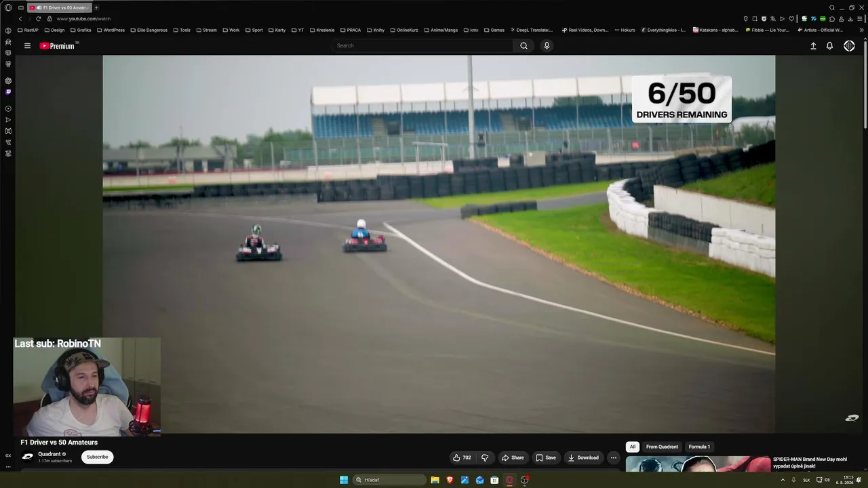
Task: Click the taskbar search box Hľadať
Action: (x=390, y=480)
